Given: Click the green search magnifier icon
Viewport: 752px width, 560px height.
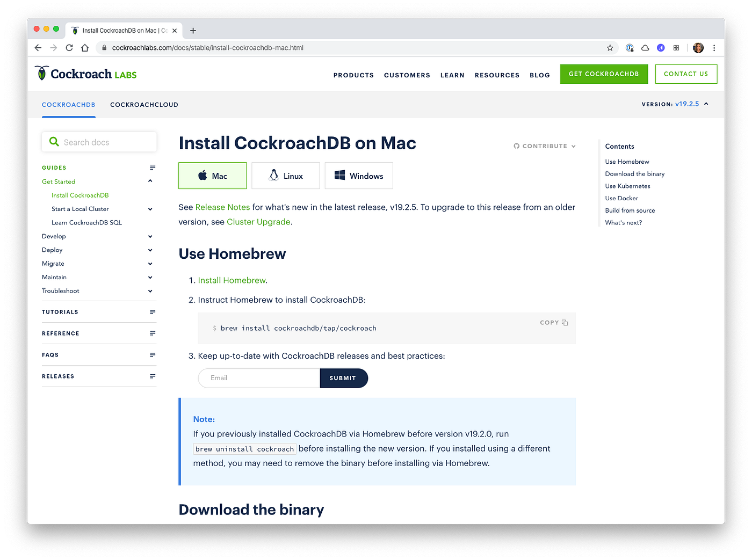Looking at the screenshot, I should [x=54, y=142].
